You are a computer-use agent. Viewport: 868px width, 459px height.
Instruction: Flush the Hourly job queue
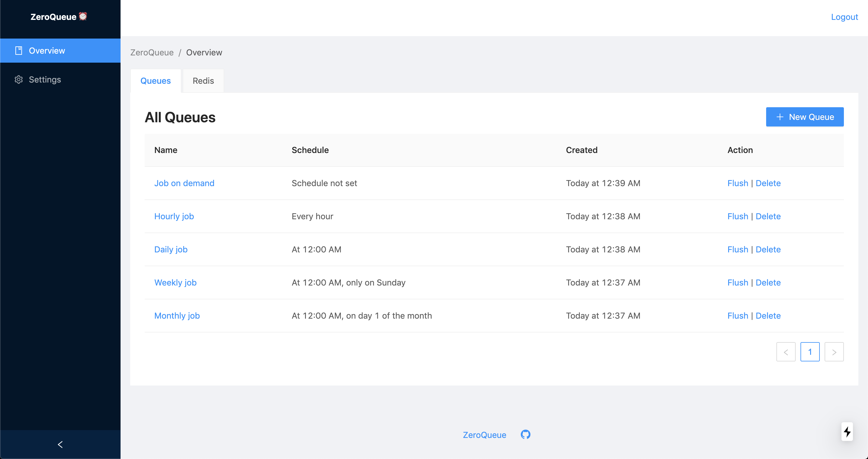click(737, 216)
